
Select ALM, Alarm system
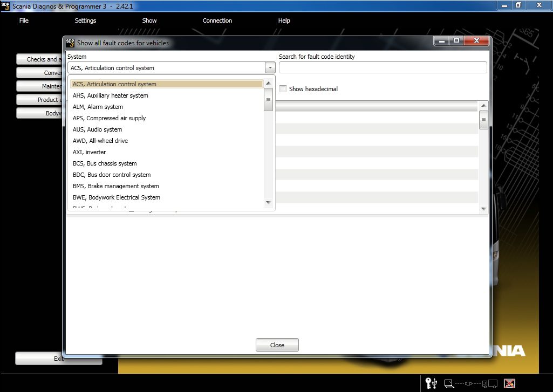167,107
